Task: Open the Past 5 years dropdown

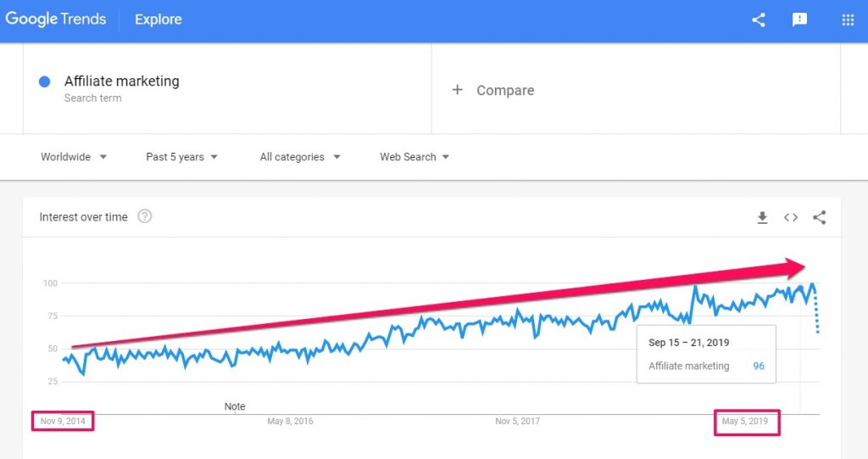Action: tap(181, 157)
